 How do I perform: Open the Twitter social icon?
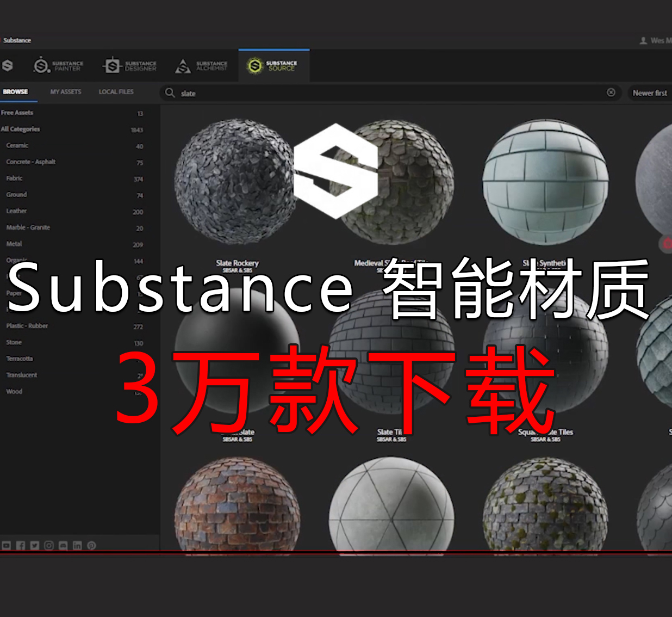35,545
